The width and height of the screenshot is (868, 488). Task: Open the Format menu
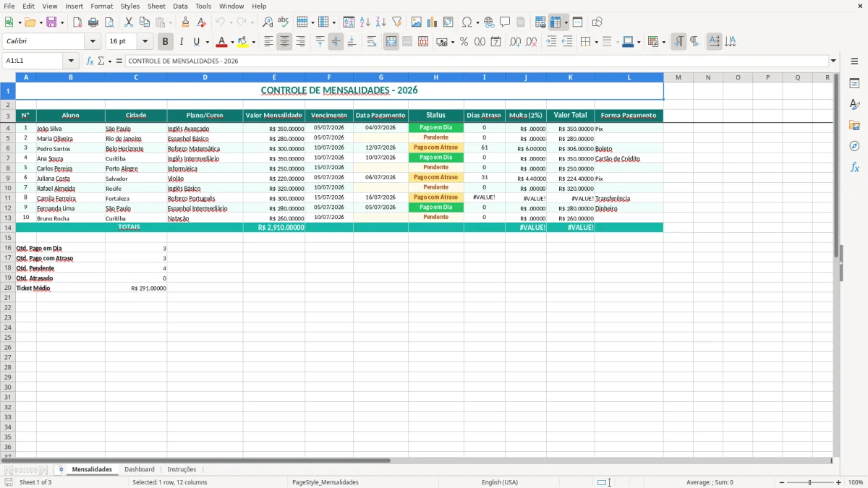[x=102, y=6]
